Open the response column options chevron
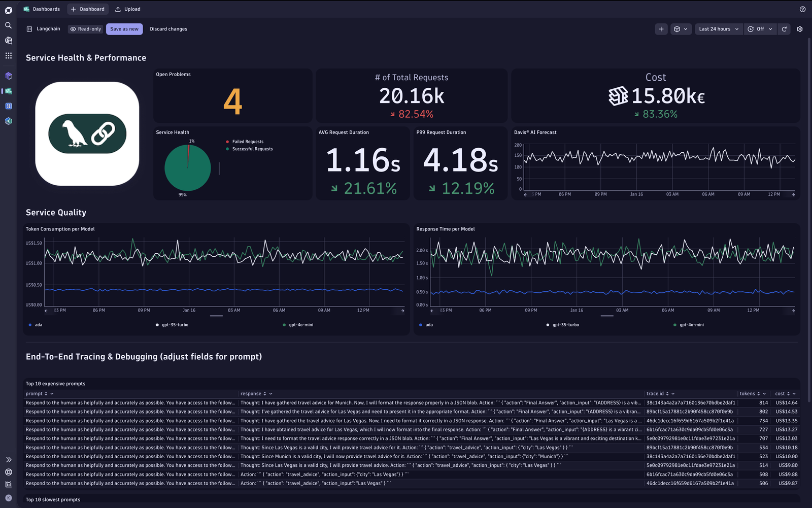 270,394
